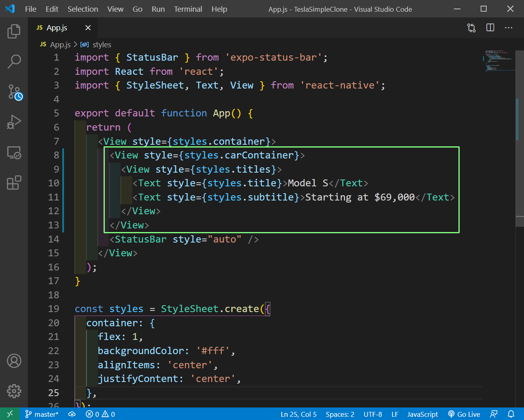The width and height of the screenshot is (524, 420).
Task: Open Source Control view with pending badge
Action: [x=15, y=92]
